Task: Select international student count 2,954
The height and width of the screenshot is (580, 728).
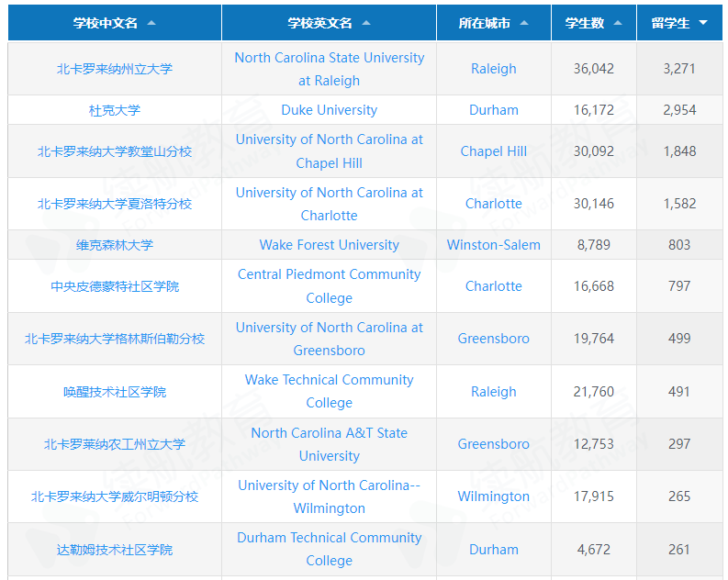Action: tap(679, 110)
